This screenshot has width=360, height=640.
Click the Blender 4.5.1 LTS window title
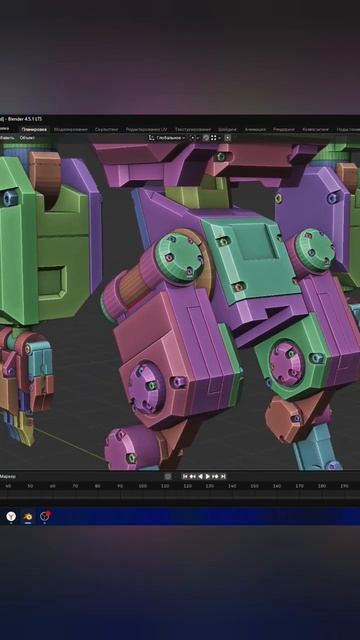coord(26,119)
